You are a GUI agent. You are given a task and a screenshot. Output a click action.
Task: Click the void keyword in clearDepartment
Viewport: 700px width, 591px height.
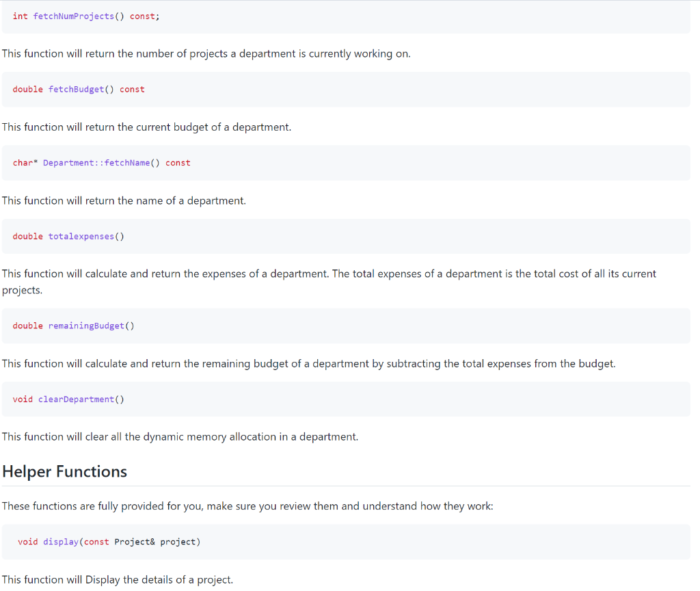[x=23, y=399]
